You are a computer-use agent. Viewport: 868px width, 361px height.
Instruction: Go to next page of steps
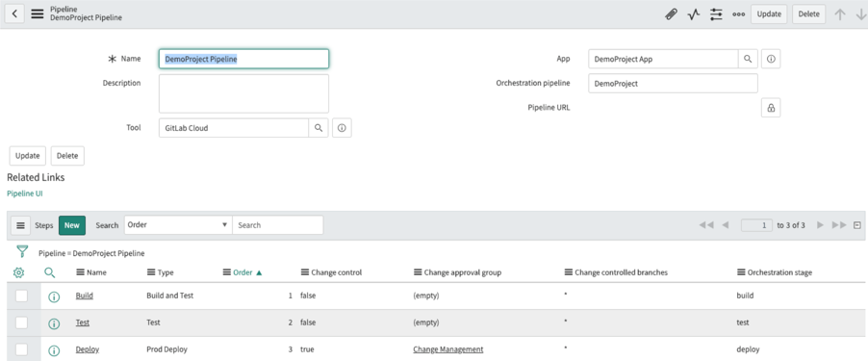click(821, 225)
